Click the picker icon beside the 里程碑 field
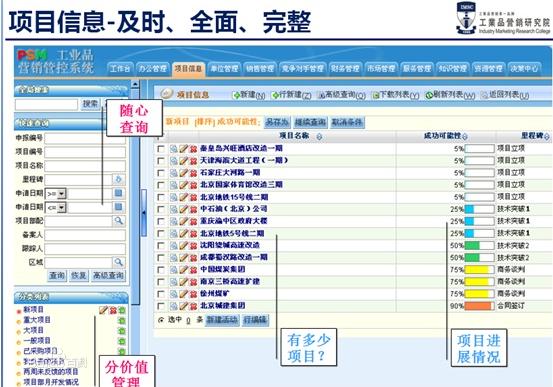This screenshot has width=553, height=387. tap(118, 179)
